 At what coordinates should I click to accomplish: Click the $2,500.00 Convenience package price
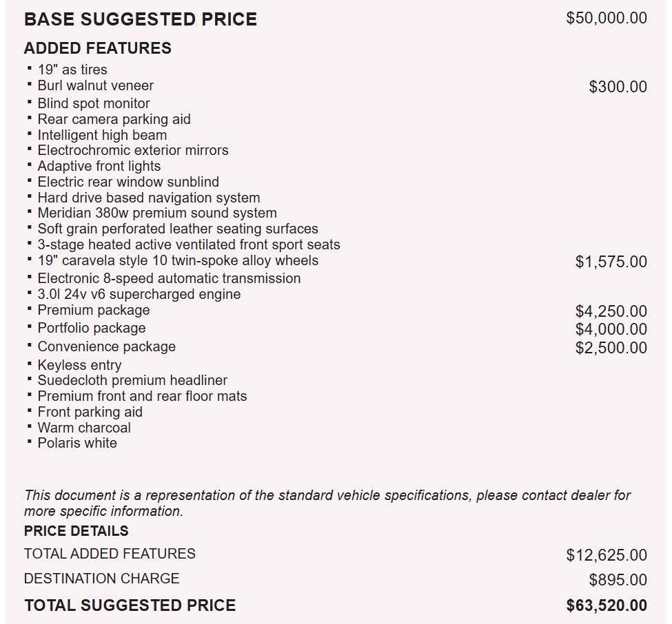pyautogui.click(x=611, y=348)
